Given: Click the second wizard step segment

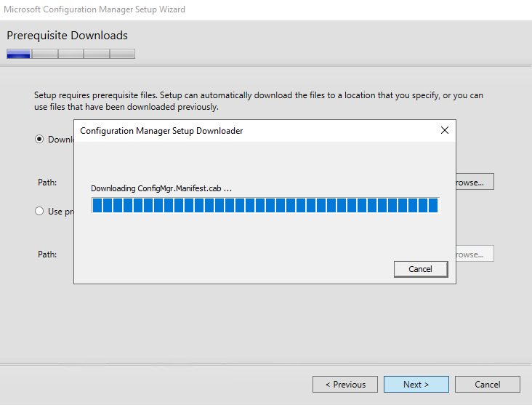Looking at the screenshot, I should pyautogui.click(x=45, y=54).
